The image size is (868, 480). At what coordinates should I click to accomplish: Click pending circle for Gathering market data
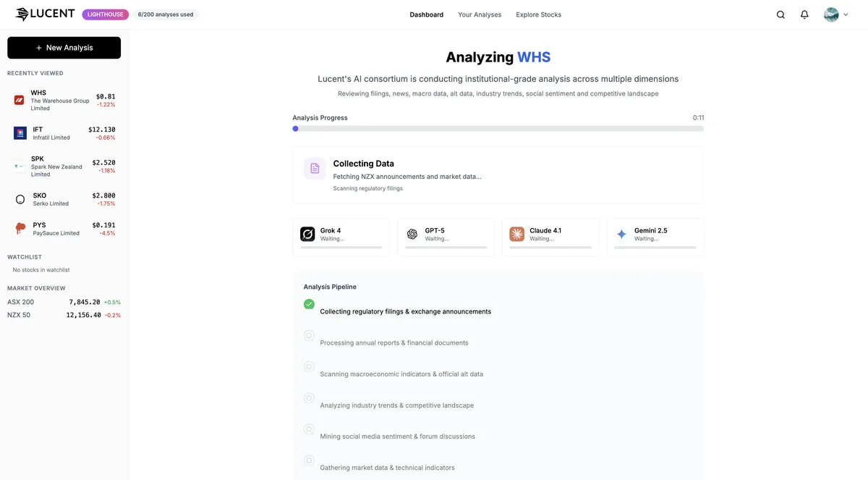309,460
